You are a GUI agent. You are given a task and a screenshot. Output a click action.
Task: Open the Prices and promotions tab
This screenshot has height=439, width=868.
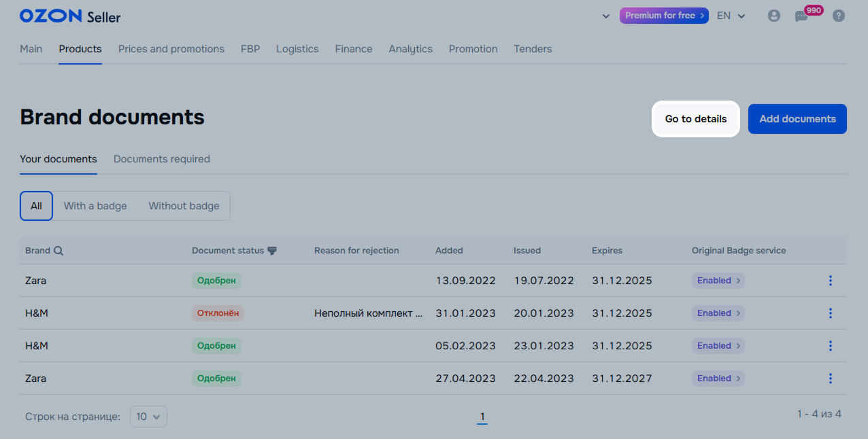[171, 49]
